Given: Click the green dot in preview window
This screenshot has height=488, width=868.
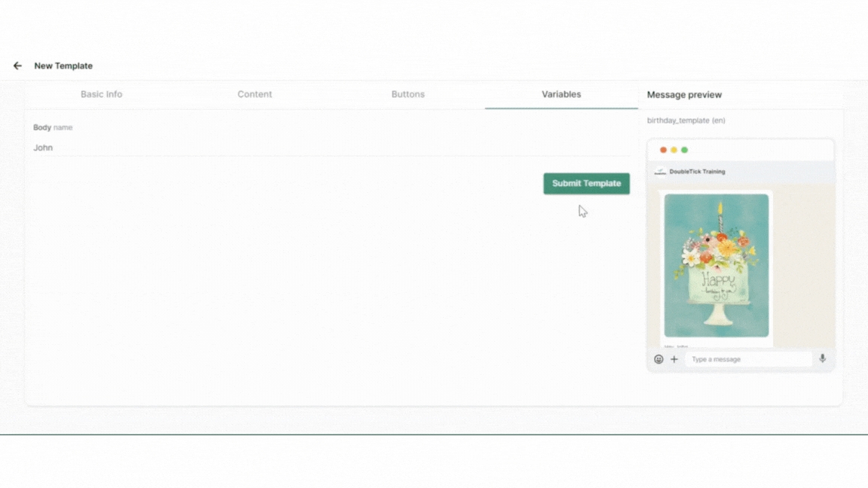Looking at the screenshot, I should point(684,150).
